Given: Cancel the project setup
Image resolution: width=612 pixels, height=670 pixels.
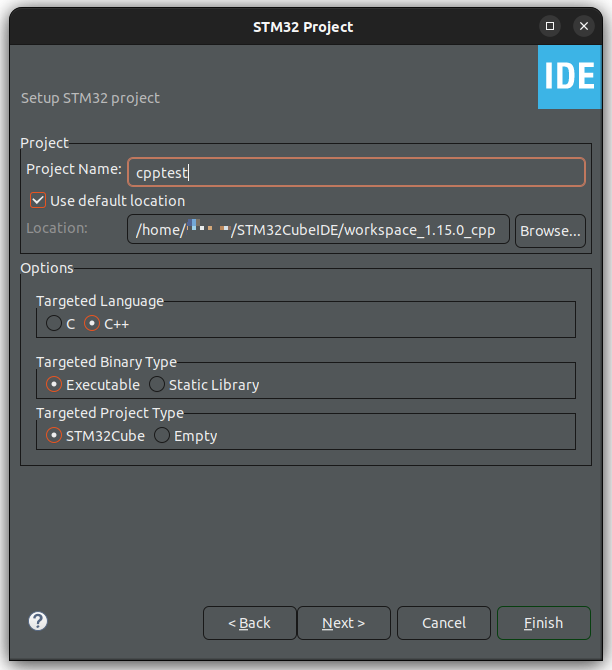Looking at the screenshot, I should coord(444,623).
